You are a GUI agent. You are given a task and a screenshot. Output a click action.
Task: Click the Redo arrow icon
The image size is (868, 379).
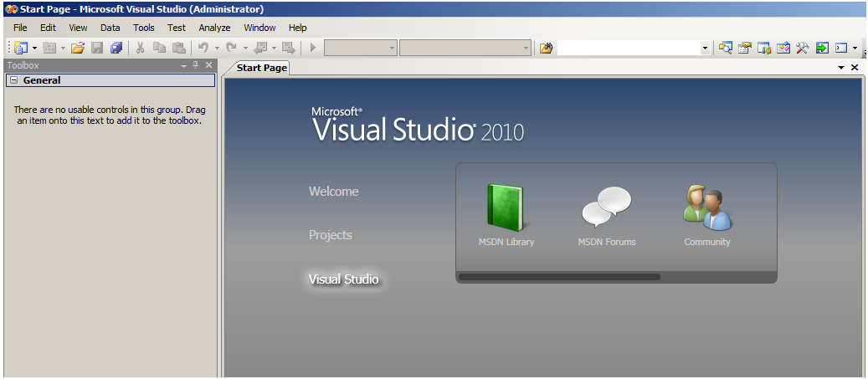tap(232, 49)
